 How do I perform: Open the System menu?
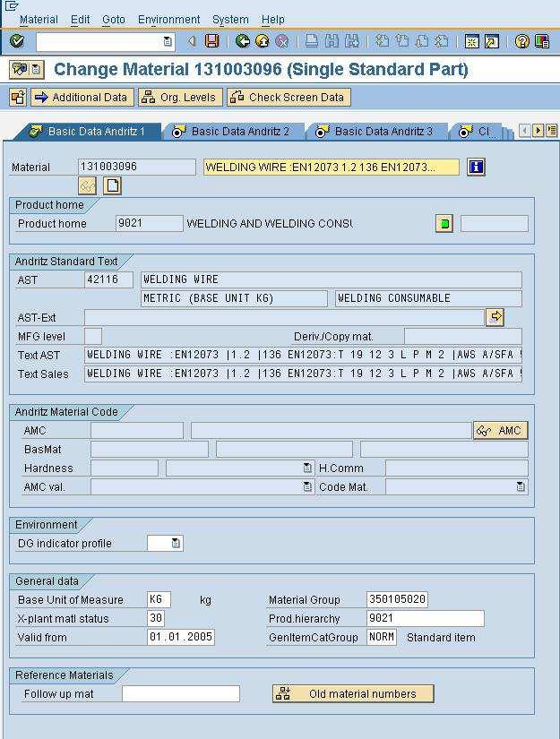(230, 20)
